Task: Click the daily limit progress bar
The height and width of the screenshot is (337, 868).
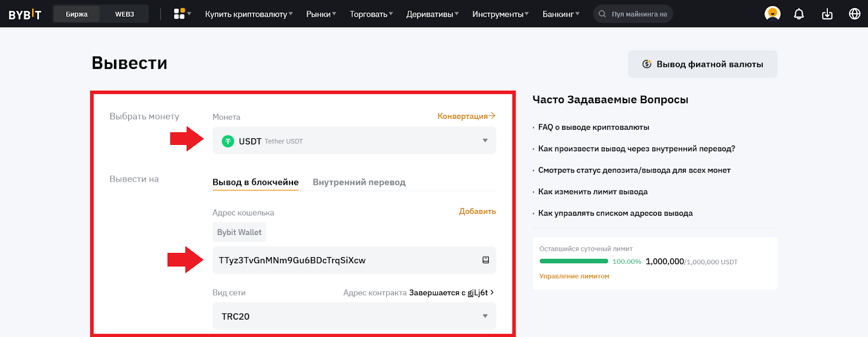Action: 573,261
